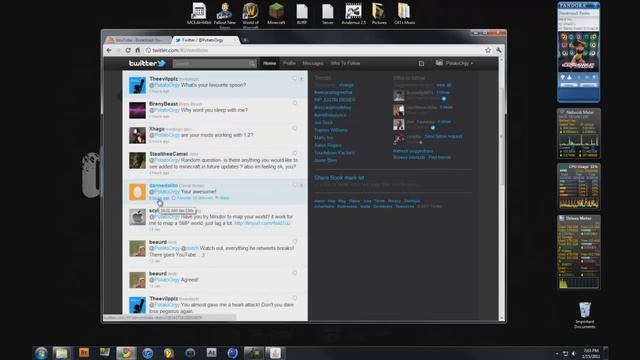Select the Home tab on Twitter
The width and height of the screenshot is (640, 360).
[269, 63]
